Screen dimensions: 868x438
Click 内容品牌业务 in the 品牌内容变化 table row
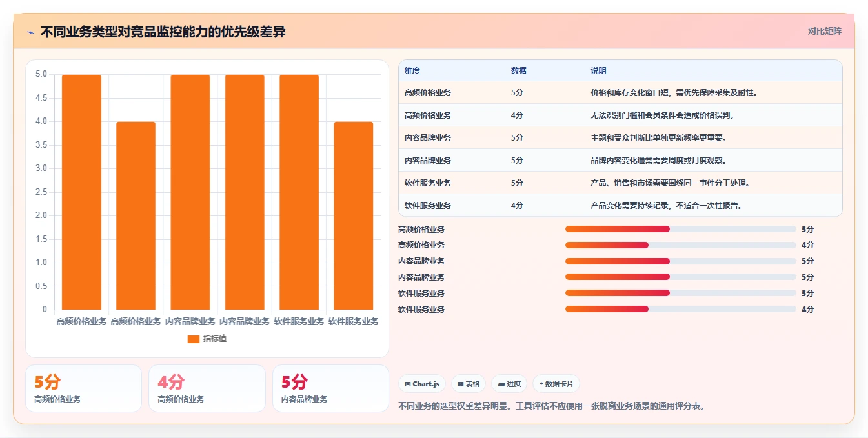point(428,161)
